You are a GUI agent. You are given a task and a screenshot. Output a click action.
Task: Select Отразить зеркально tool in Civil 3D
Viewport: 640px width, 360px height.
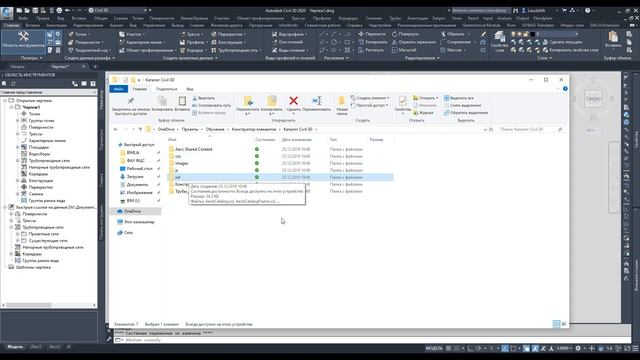point(413,42)
